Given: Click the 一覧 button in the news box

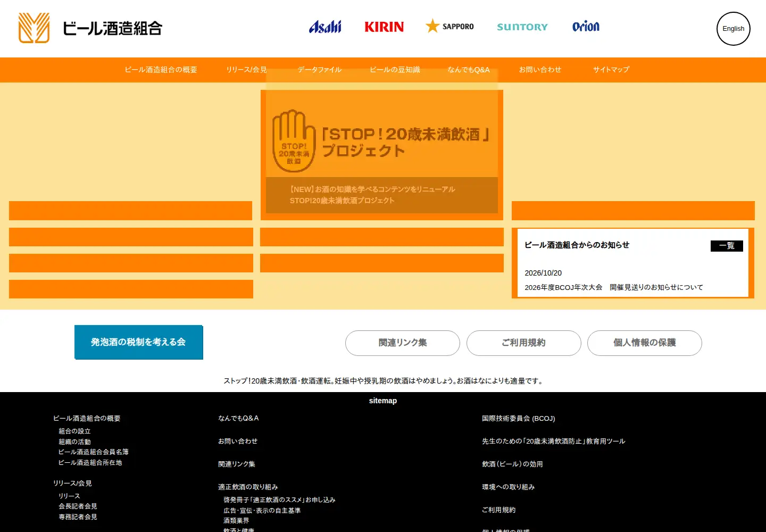Looking at the screenshot, I should coord(727,246).
